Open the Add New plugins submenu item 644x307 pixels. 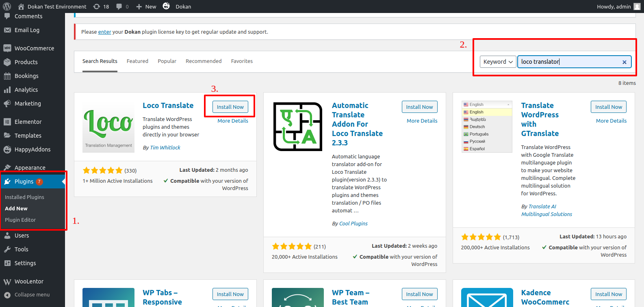point(16,208)
